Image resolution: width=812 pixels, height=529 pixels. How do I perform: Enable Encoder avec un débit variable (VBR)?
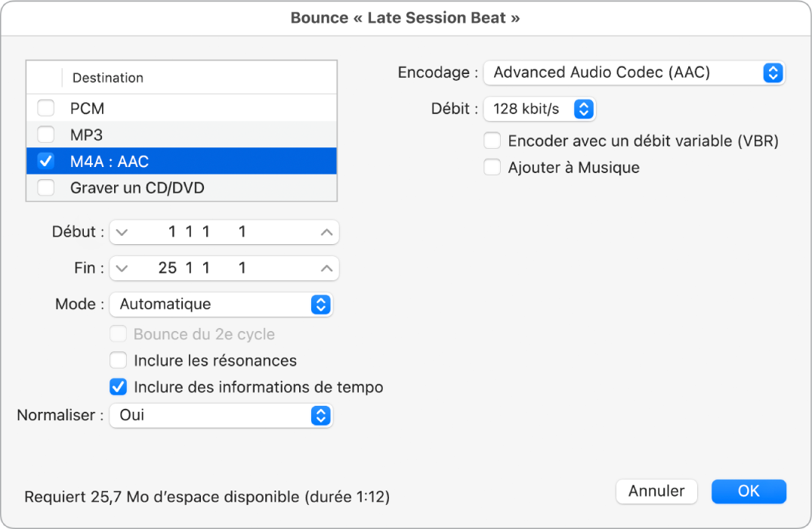click(492, 141)
